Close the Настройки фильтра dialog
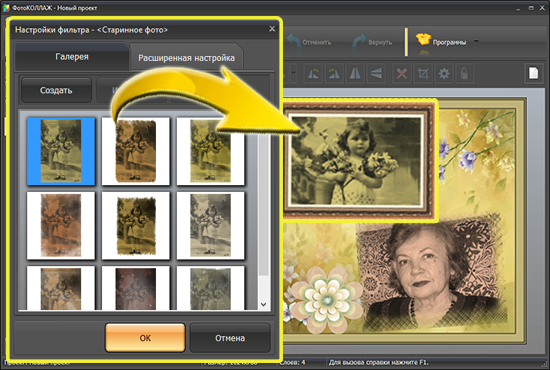The width and height of the screenshot is (550, 370). click(272, 29)
